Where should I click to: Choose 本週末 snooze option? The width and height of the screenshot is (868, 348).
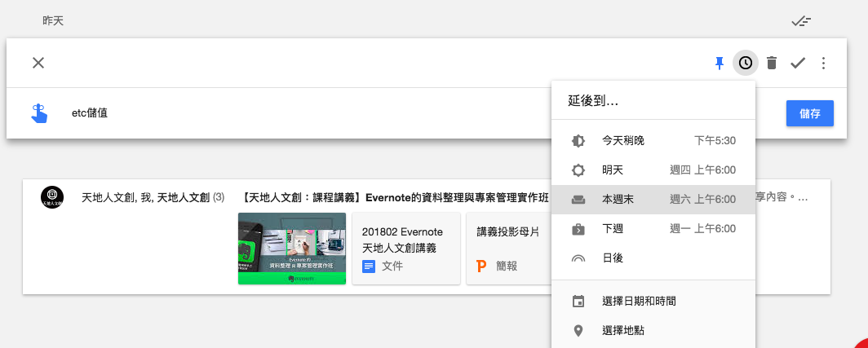click(653, 199)
